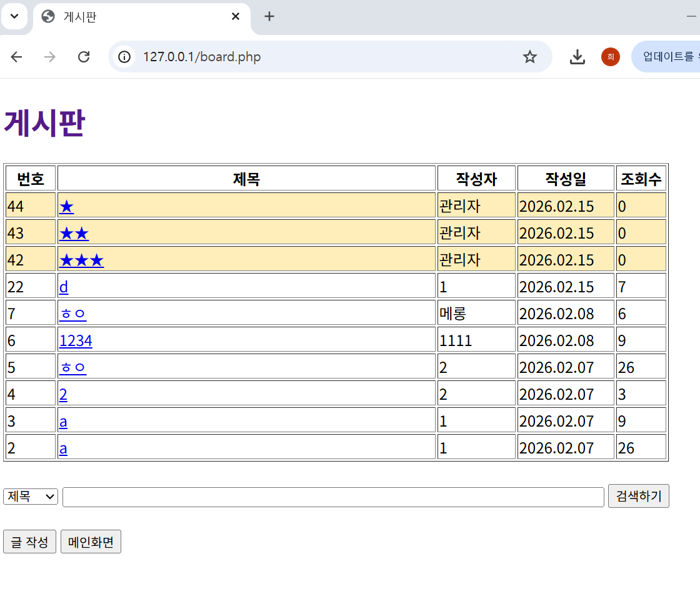Open the ★★ post link

(74, 233)
